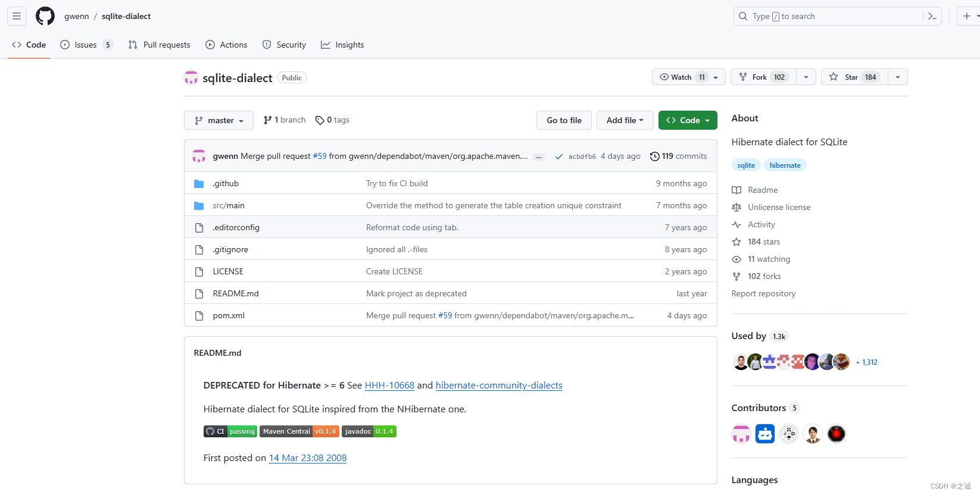This screenshot has width=980, height=495.
Task: Click the javadoc 0.1.4 badge
Action: 369,431
